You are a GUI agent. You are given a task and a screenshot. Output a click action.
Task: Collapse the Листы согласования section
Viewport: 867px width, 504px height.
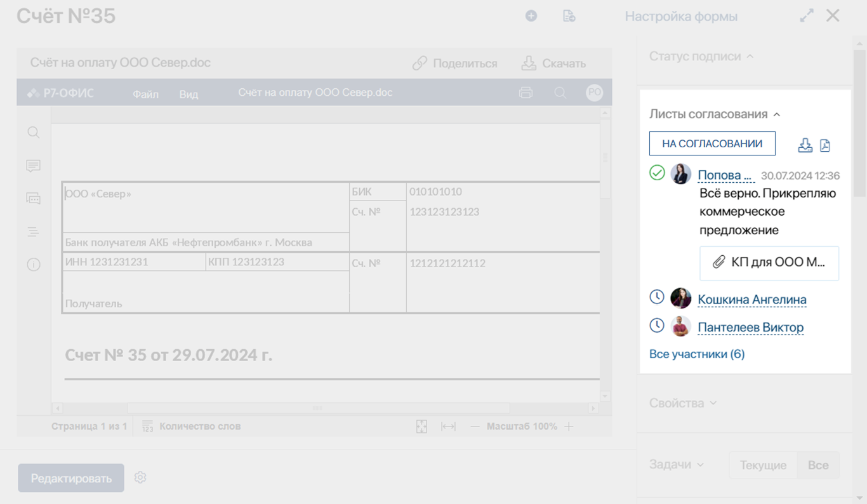tap(715, 114)
